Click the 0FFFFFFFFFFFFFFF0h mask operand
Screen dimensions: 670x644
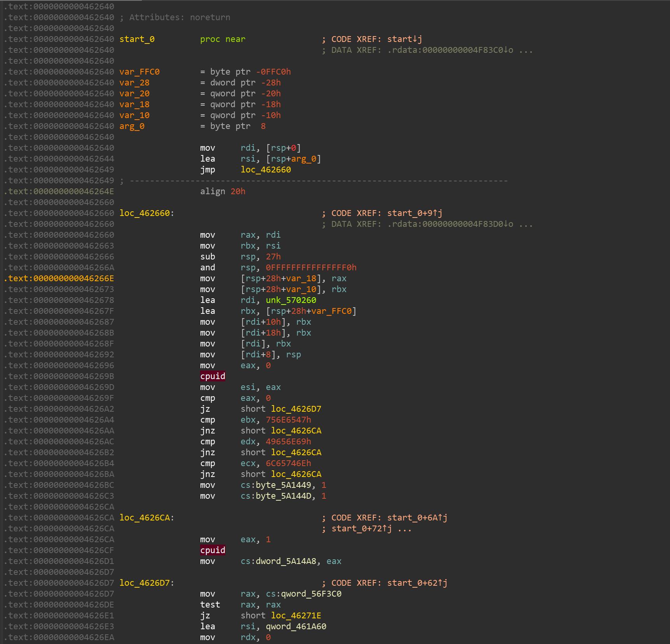point(311,268)
